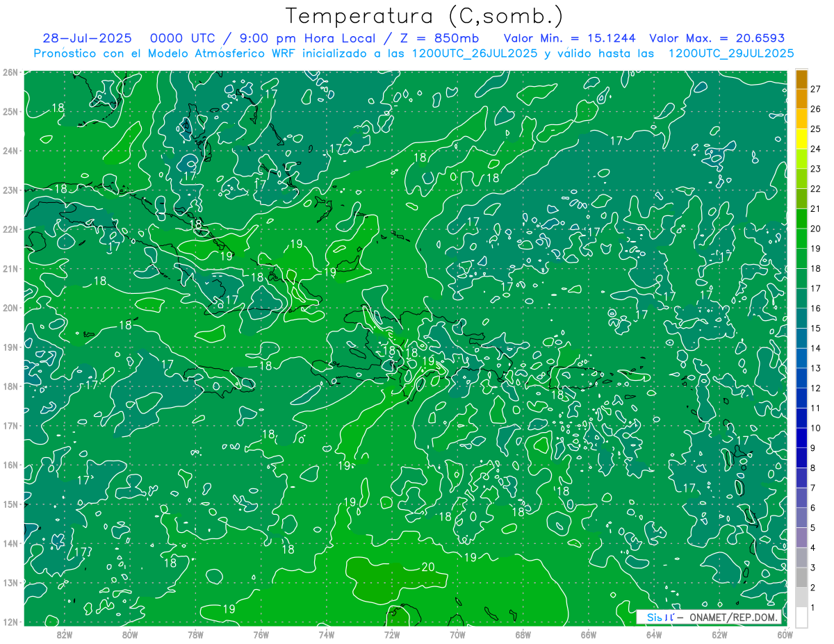This screenshot has height=644, width=834.
Task: Click the '80W' longitude axis label
Action: coord(130,634)
